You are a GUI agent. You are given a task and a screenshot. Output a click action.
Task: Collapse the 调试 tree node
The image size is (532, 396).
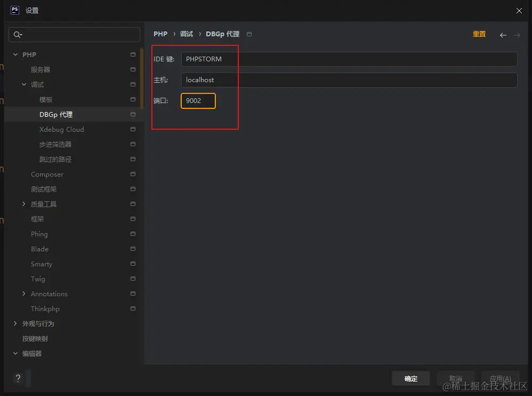pyautogui.click(x=24, y=84)
